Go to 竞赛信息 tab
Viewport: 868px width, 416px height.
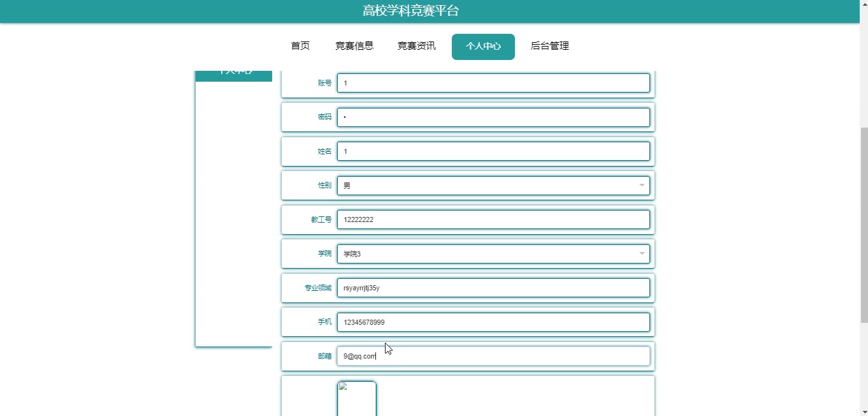pyautogui.click(x=354, y=46)
